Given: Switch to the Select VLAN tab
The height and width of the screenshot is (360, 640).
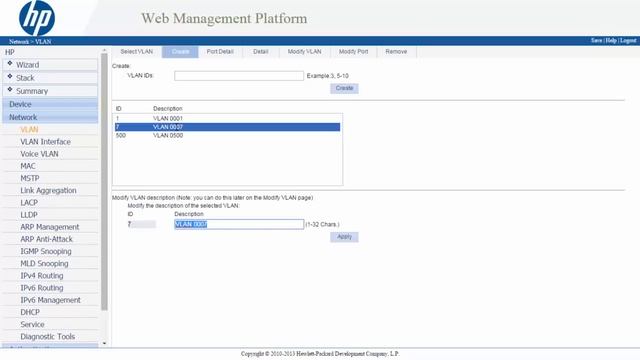Looking at the screenshot, I should pos(137,52).
